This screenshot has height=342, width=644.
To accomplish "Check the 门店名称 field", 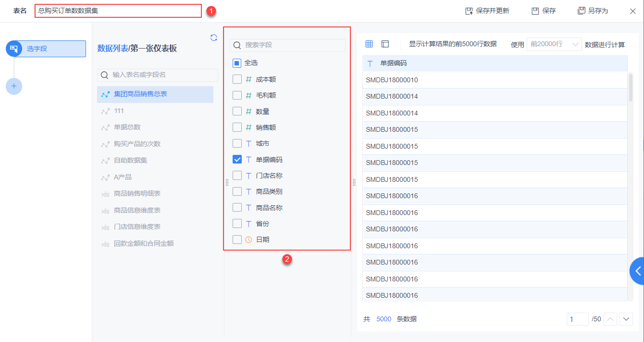I will pyautogui.click(x=237, y=176).
